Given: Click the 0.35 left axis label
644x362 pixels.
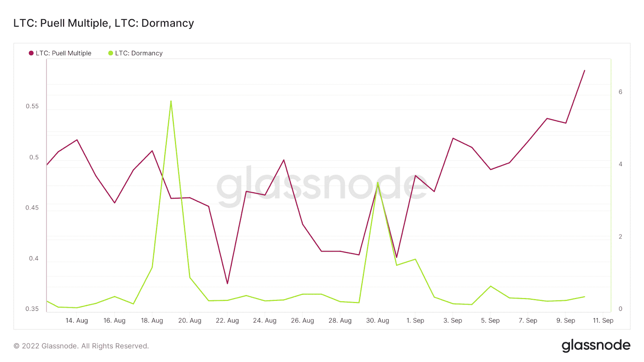Looking at the screenshot, I should click(32, 309).
